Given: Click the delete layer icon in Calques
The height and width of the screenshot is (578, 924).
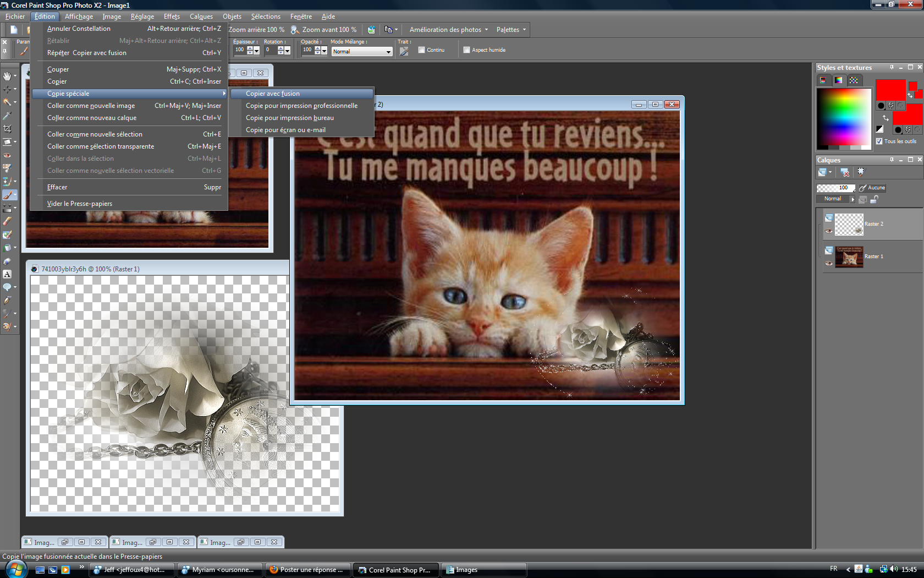Looking at the screenshot, I should click(x=845, y=172).
